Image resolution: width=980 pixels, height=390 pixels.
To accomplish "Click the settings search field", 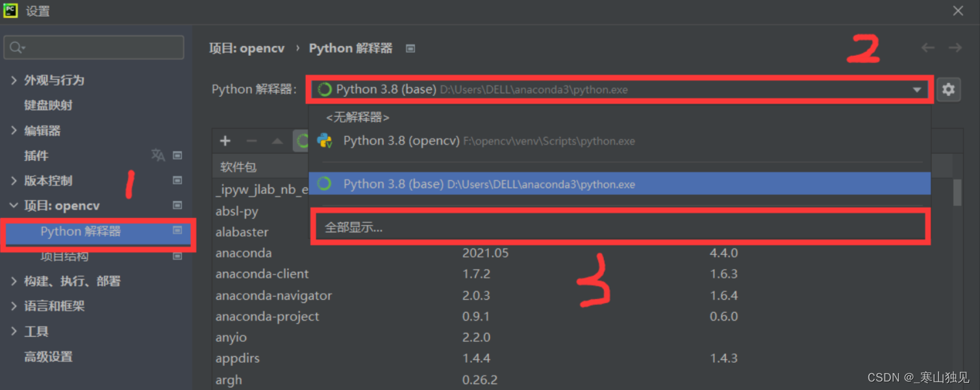I will (x=94, y=47).
